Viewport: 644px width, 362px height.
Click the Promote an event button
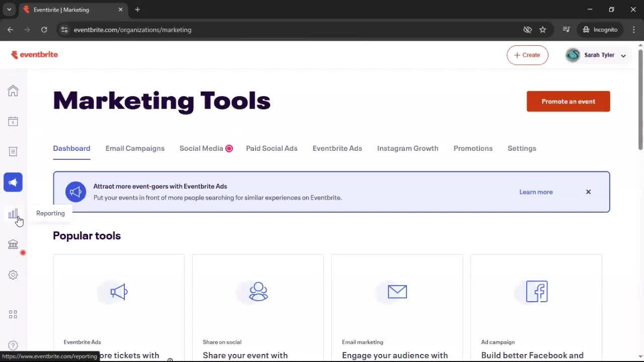click(x=569, y=102)
